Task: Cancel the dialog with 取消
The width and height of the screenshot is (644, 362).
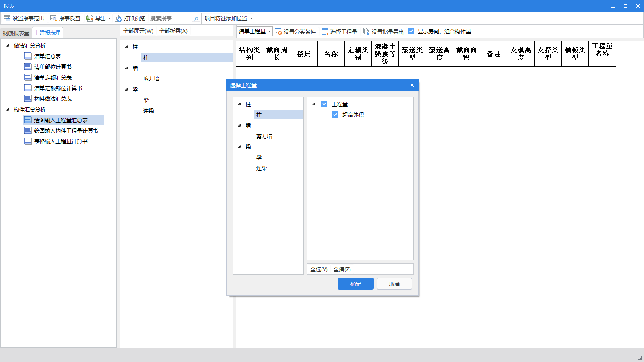Action: pyautogui.click(x=394, y=284)
